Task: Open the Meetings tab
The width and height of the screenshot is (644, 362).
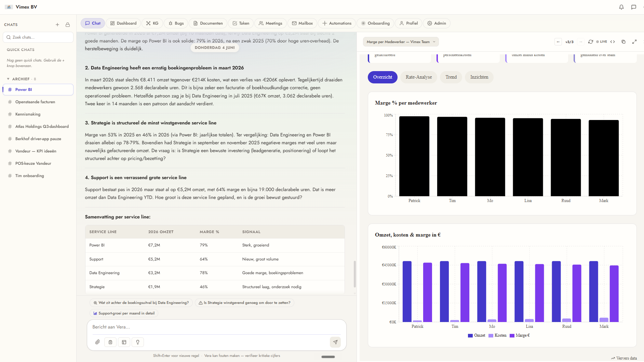Action: 271,23
